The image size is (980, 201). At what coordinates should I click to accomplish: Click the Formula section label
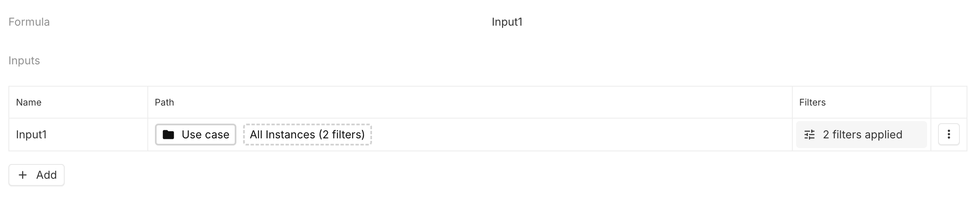click(29, 22)
